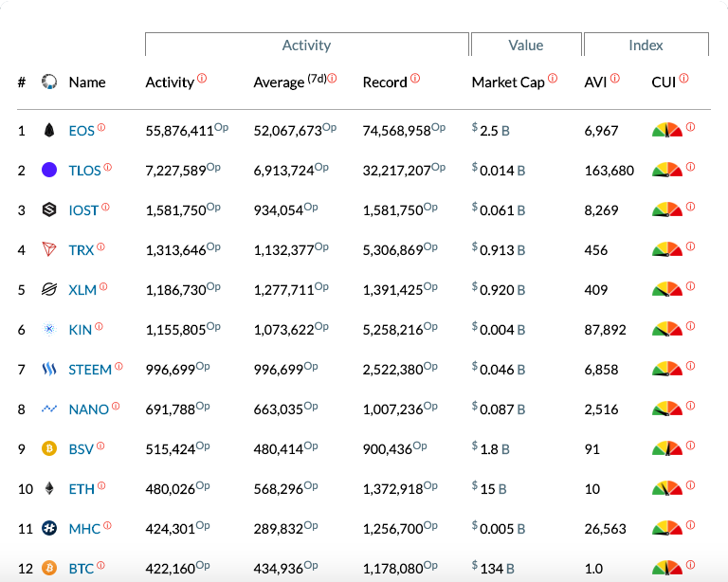Click info icon next to EOS name
Screen dimensions: 728x582
point(101,127)
